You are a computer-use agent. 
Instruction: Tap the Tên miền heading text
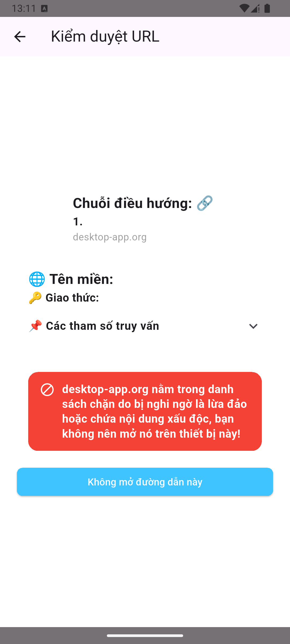81,279
